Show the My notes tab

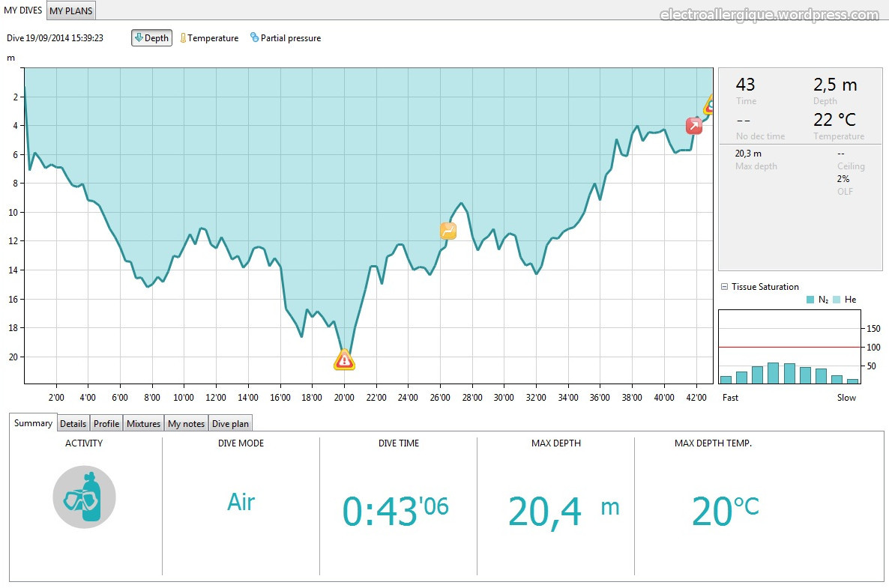(x=186, y=424)
